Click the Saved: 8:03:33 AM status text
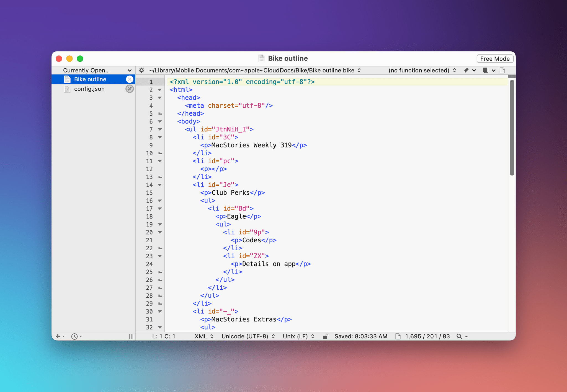Viewport: 567px width, 392px height. coord(361,336)
